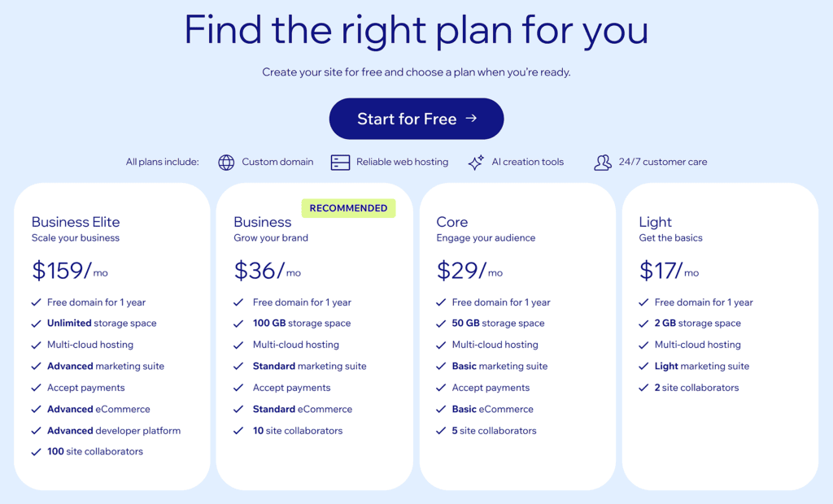This screenshot has height=504, width=833.
Task: Click the 24/7 customer care people icon
Action: tap(603, 163)
